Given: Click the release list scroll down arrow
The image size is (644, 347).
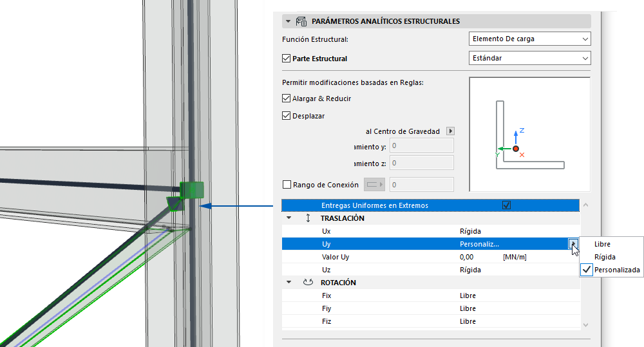Looking at the screenshot, I should click(x=585, y=325).
